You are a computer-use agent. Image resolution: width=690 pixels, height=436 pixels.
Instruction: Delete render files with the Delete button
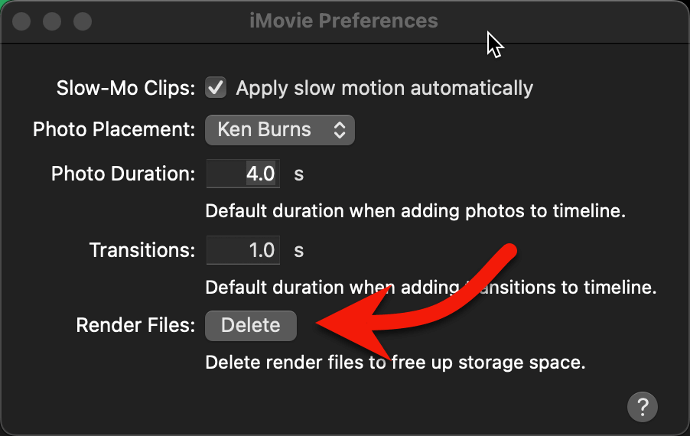coord(251,326)
